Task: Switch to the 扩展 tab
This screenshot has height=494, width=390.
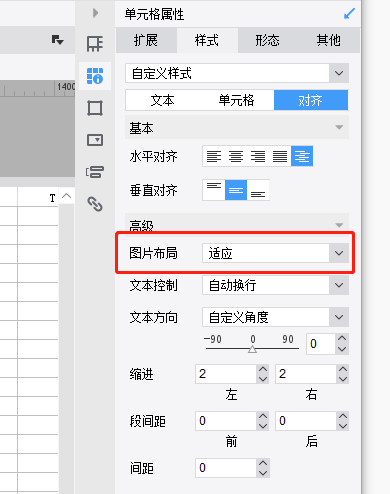Action: [146, 40]
